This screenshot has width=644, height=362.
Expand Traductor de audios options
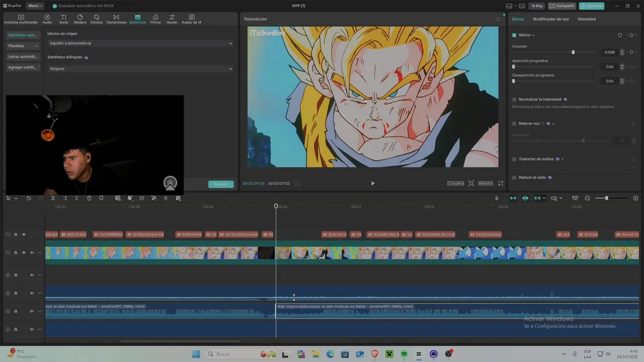(x=562, y=159)
